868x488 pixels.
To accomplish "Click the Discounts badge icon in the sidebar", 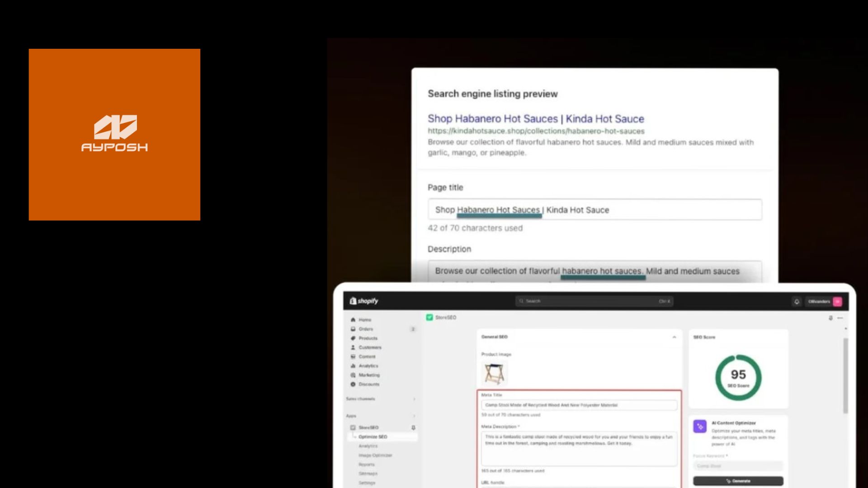I will pos(353,384).
